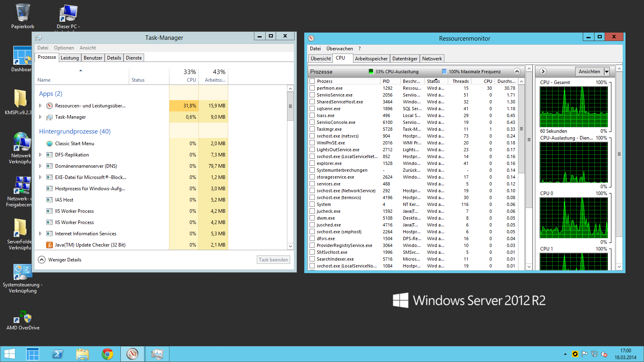This screenshot has width=644, height=362.
Task: Open File Explorer from the taskbar
Action: tap(83, 354)
